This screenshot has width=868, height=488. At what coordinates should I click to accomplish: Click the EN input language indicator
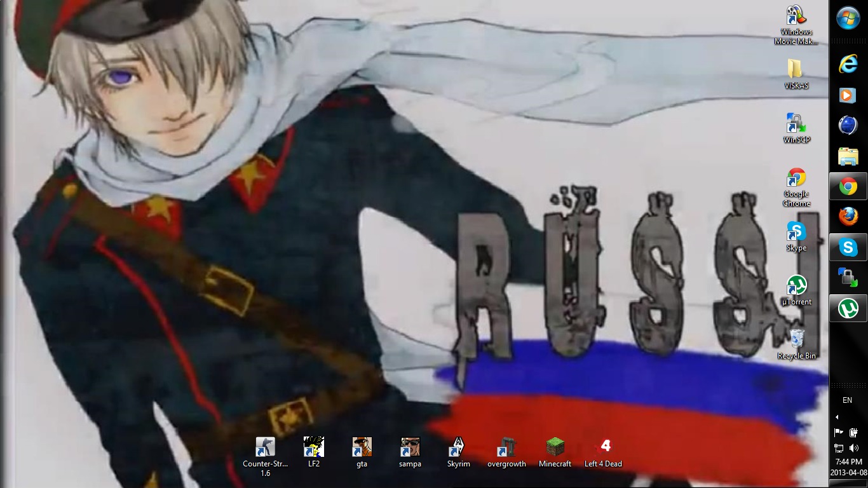pos(848,400)
